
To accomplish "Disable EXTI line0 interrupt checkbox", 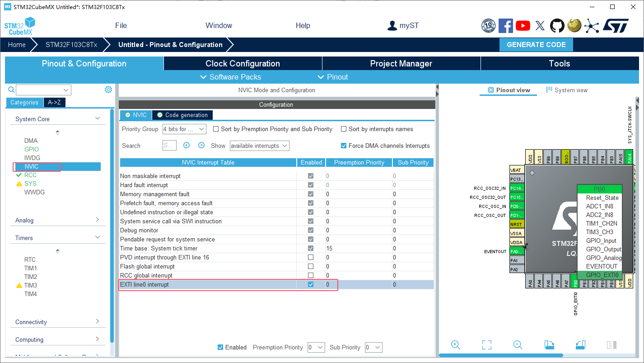I will [310, 284].
